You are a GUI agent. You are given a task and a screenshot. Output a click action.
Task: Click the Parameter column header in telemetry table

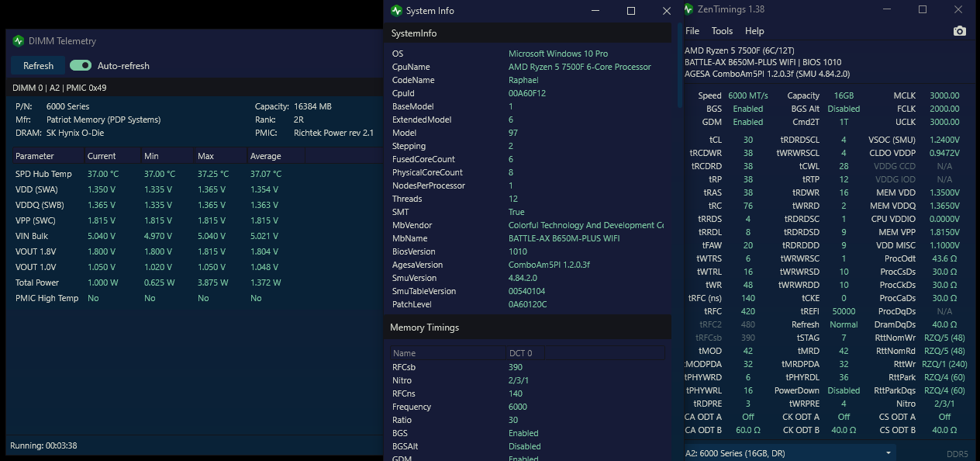pos(47,156)
